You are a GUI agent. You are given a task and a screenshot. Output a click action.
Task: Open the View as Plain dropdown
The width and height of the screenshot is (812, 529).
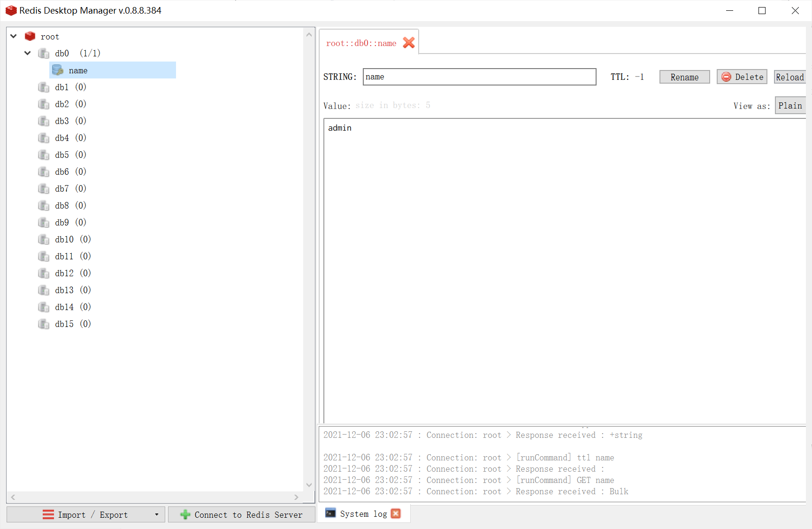click(x=790, y=106)
